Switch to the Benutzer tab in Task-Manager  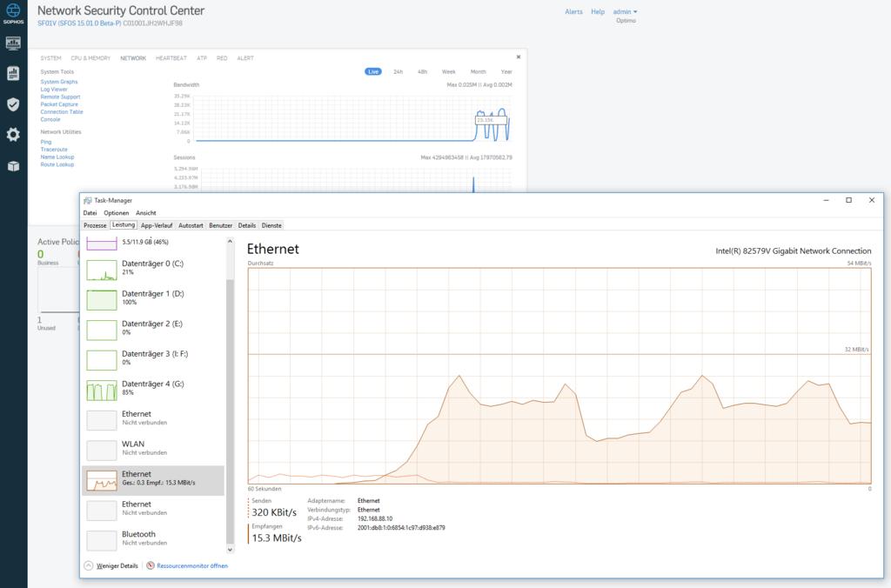click(220, 225)
